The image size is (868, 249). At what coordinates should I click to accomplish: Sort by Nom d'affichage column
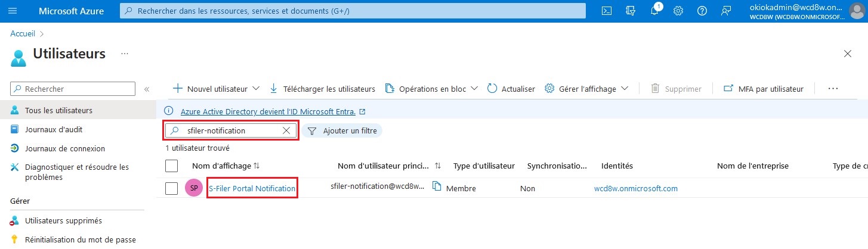[226, 166]
